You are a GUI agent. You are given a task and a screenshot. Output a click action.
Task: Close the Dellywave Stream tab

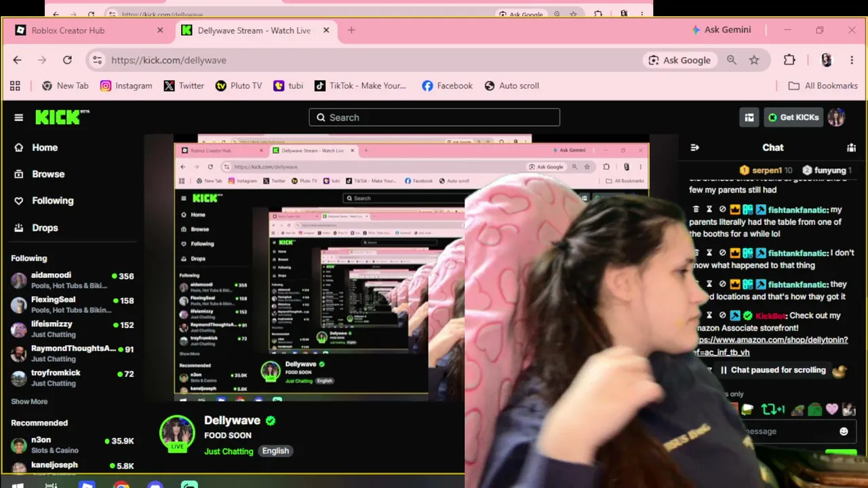[326, 30]
